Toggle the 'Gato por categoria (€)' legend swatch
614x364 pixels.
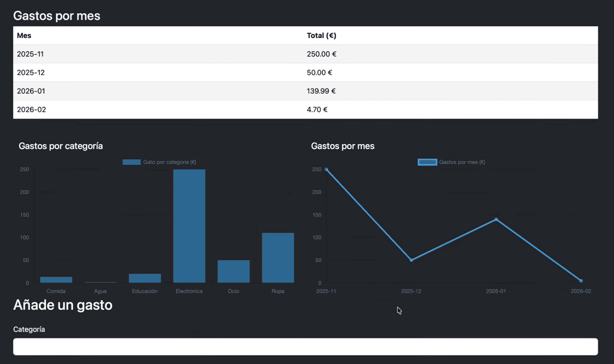131,162
